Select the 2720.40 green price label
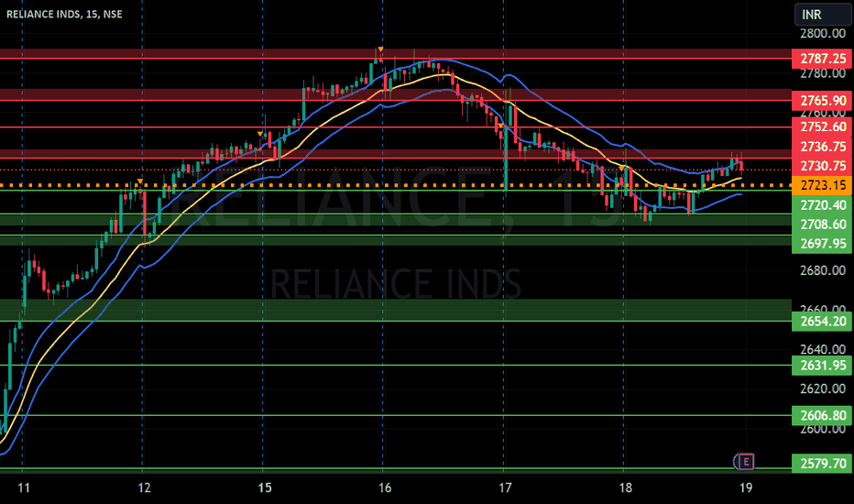Screen dimensions: 854x504 click(822, 205)
